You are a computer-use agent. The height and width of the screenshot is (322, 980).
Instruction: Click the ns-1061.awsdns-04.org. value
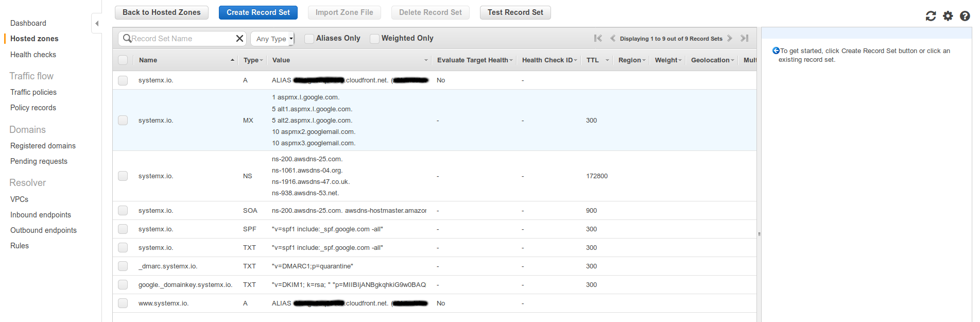[x=307, y=170]
